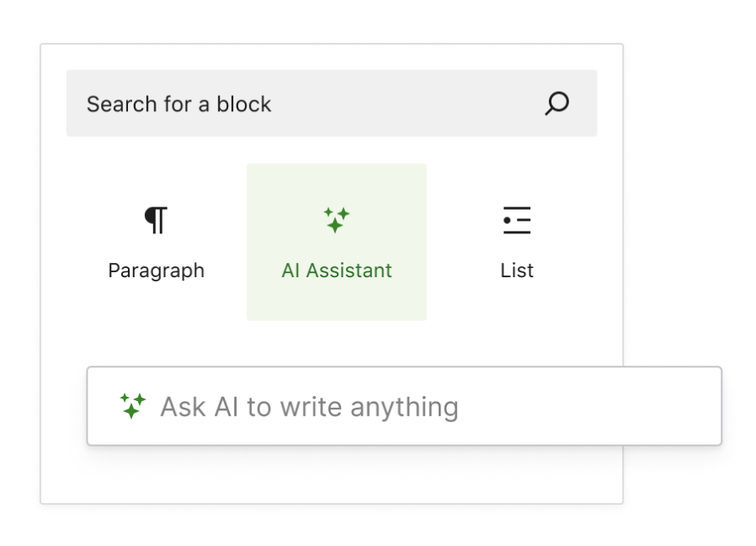Select the Paragraph pilcrow icon
Image resolution: width=756 pixels, height=546 pixels.
(157, 220)
